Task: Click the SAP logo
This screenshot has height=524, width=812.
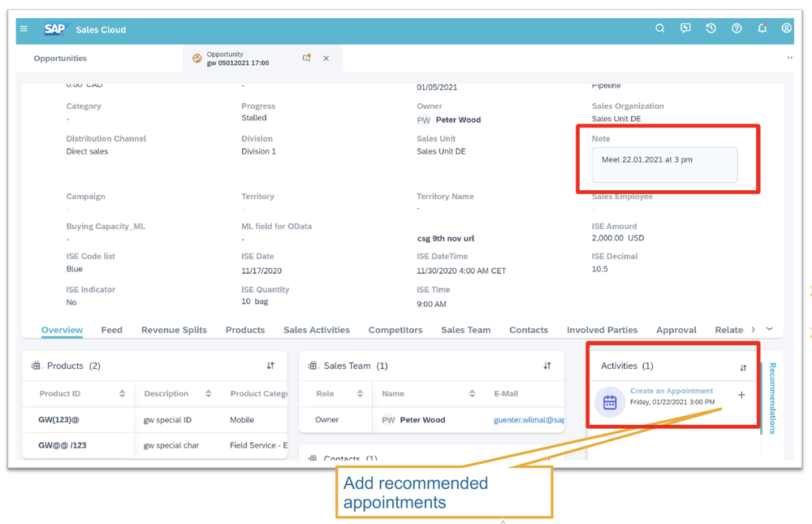Action: (55, 29)
